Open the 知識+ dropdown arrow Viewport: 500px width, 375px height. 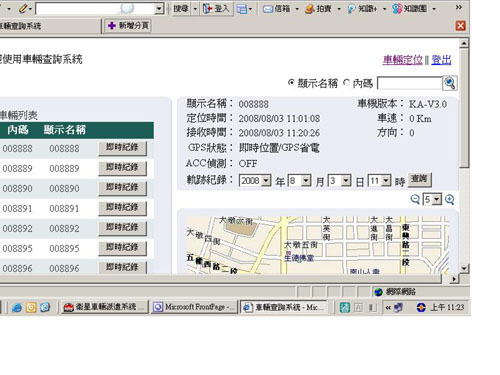[x=384, y=9]
